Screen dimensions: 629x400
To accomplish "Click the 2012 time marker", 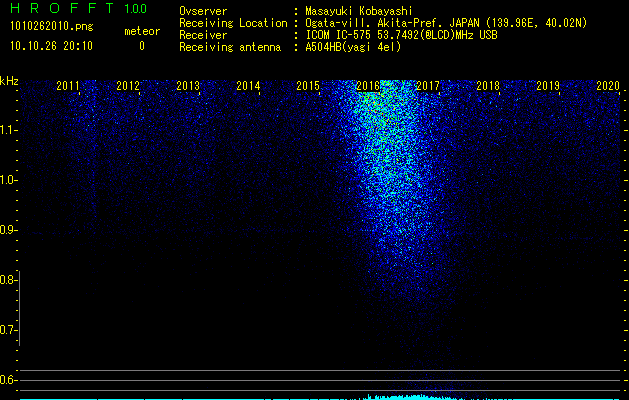I will click(128, 85).
